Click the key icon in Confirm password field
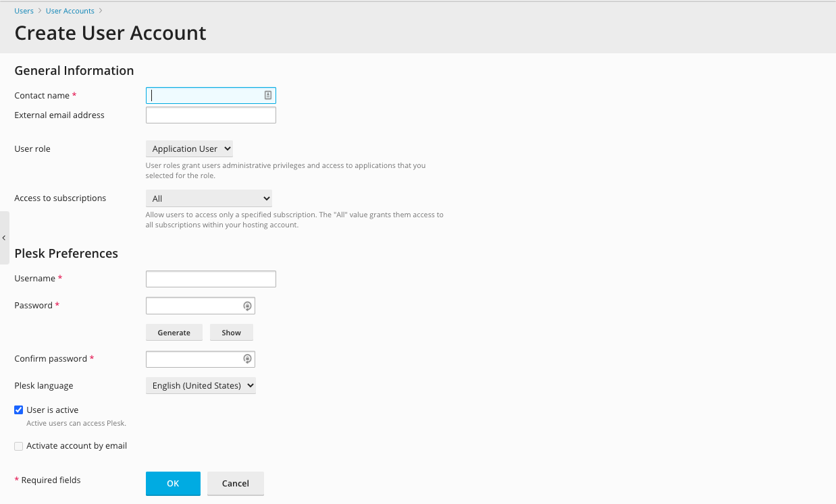This screenshot has width=836, height=504. 248,359
